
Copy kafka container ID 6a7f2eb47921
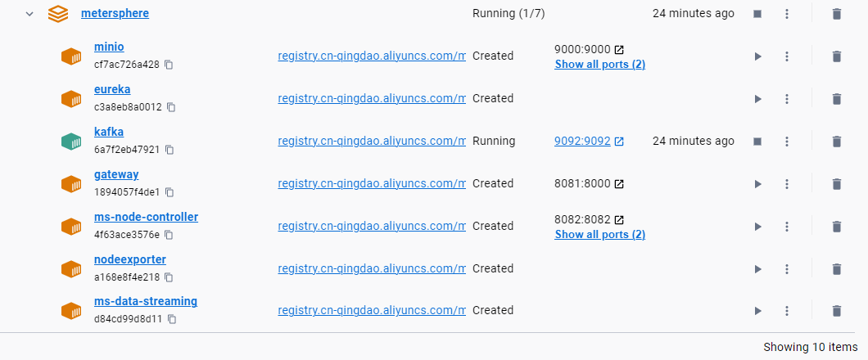pos(170,150)
